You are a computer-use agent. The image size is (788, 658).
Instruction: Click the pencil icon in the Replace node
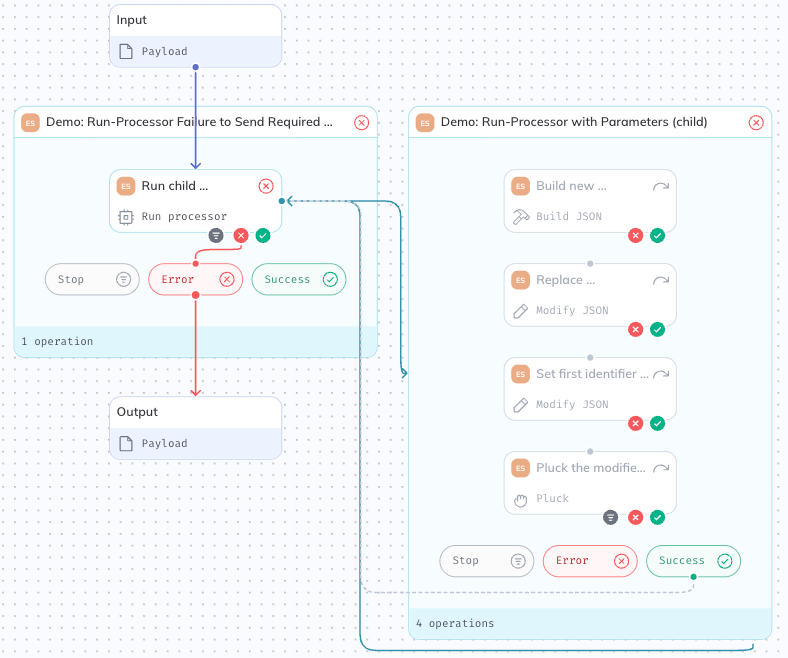point(521,311)
